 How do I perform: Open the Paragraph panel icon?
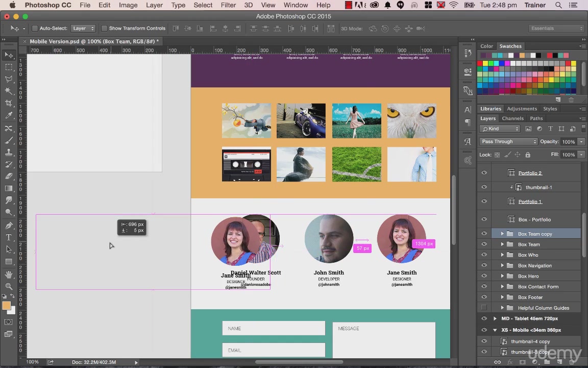coord(468,122)
